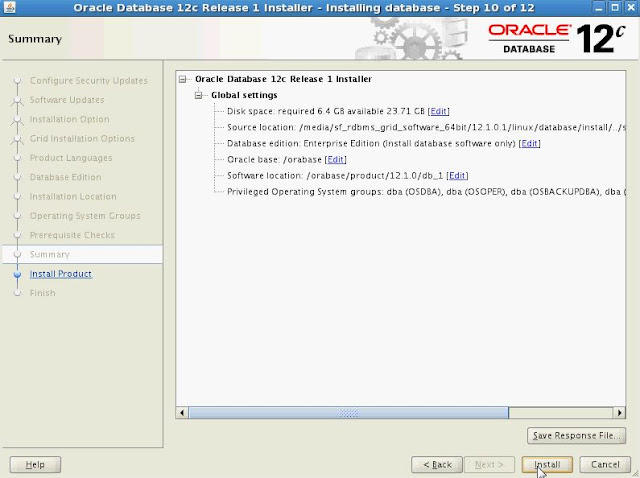Image resolution: width=640 pixels, height=478 pixels.
Task: Open Help for the installer
Action: (x=35, y=465)
